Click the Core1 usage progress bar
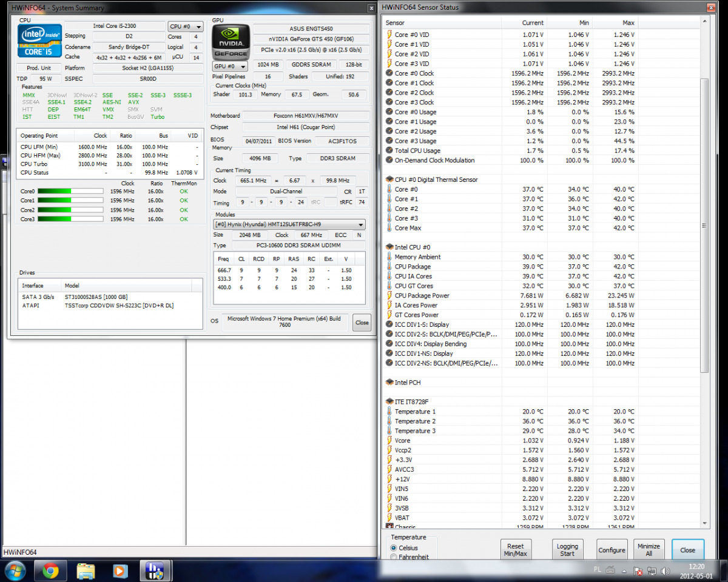Viewport: 728px width, 582px height. [x=70, y=200]
